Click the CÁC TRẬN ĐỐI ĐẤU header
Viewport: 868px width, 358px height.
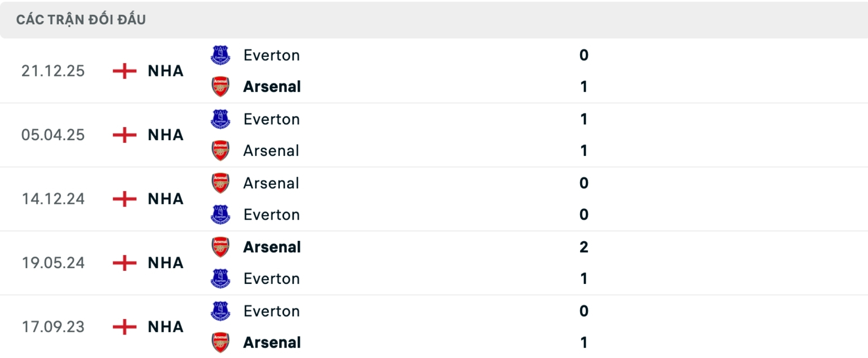point(81,19)
